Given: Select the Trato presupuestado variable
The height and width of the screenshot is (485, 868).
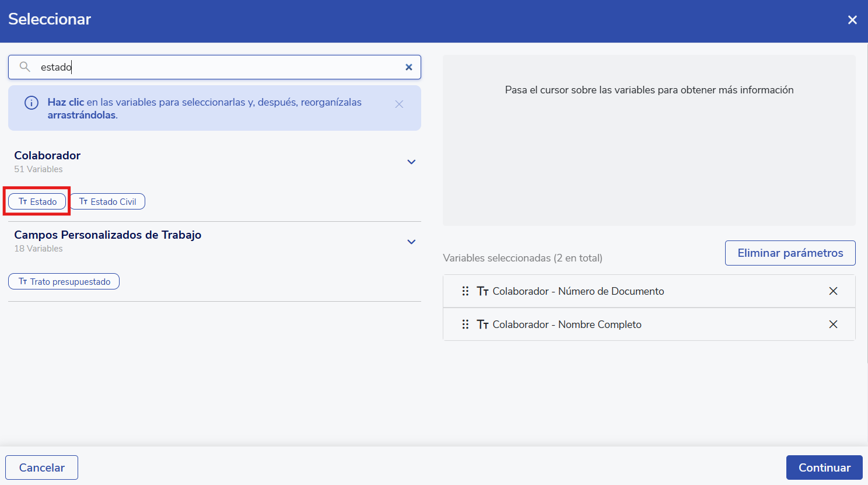Looking at the screenshot, I should point(64,281).
